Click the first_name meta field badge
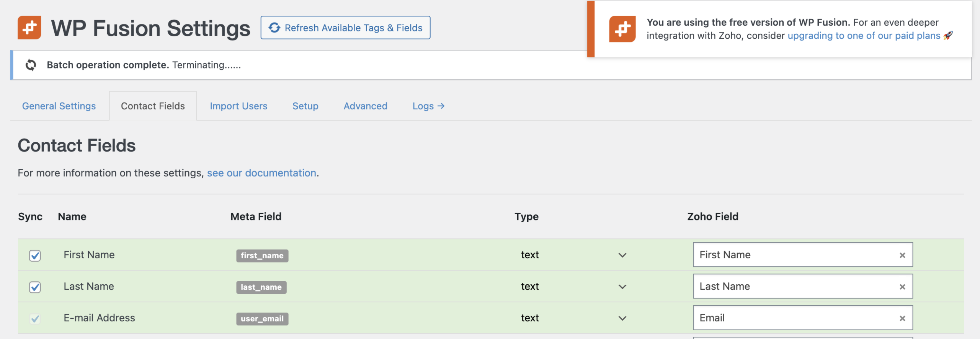The width and height of the screenshot is (980, 339). pyautogui.click(x=262, y=256)
